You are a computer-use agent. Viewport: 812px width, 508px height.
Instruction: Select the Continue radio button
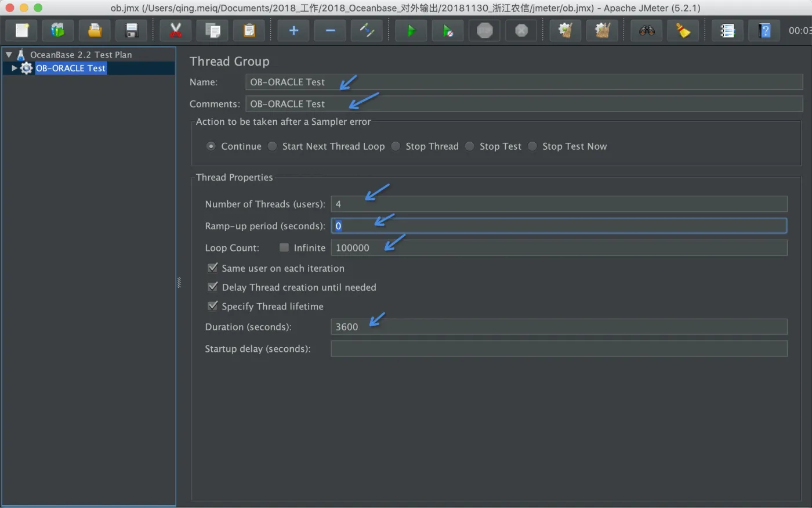tap(211, 146)
